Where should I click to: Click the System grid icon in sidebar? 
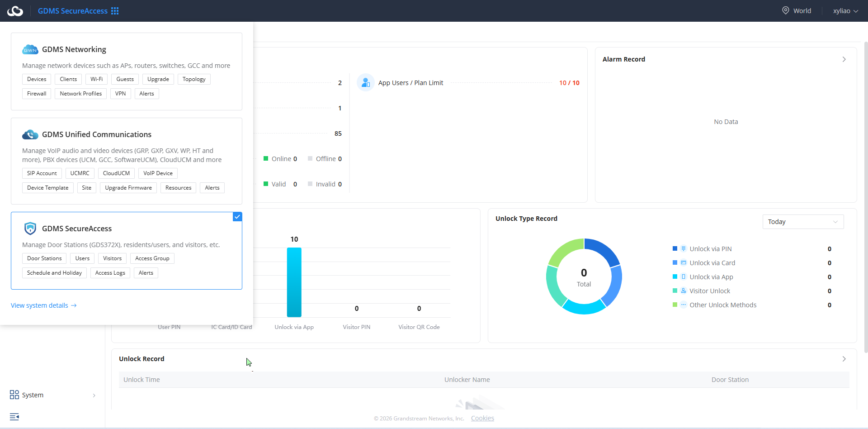(x=14, y=395)
